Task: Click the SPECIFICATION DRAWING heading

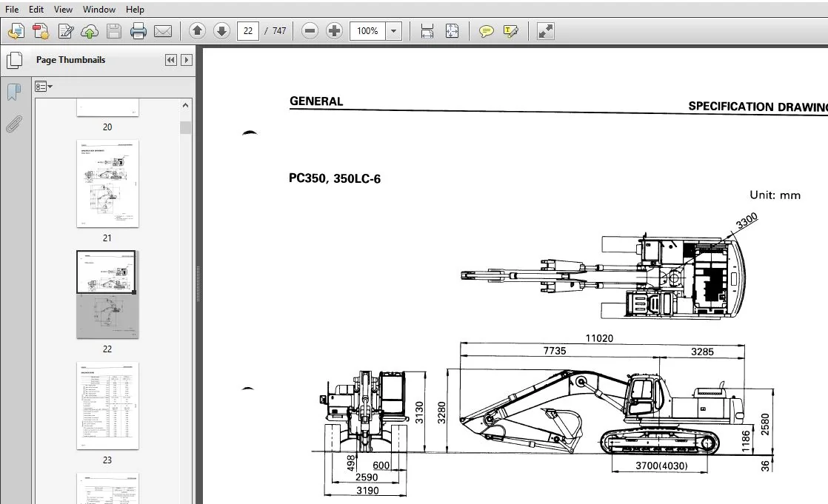Action: (x=758, y=107)
